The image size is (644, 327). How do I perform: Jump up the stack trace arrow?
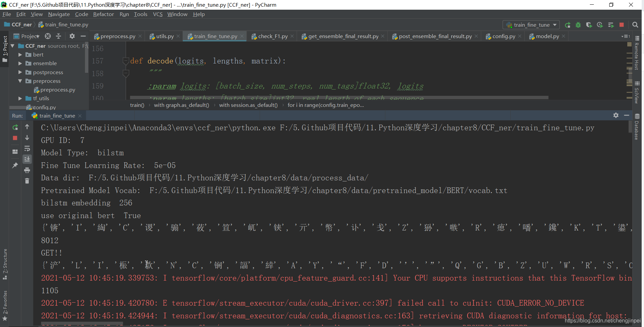coord(27,127)
